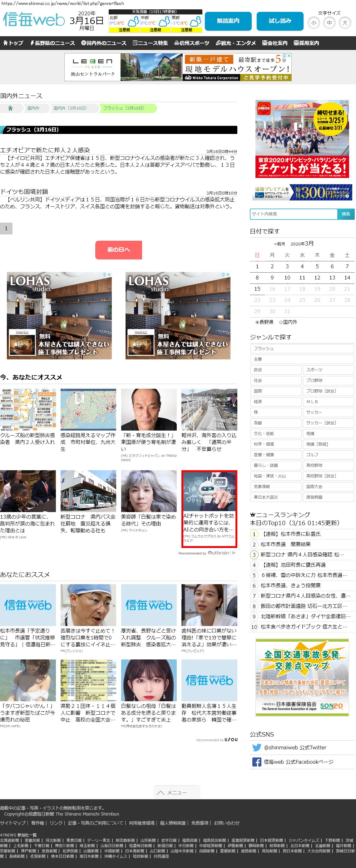356x868 pixels.
Task: Go to previous month in calendar
Action: (279, 244)
